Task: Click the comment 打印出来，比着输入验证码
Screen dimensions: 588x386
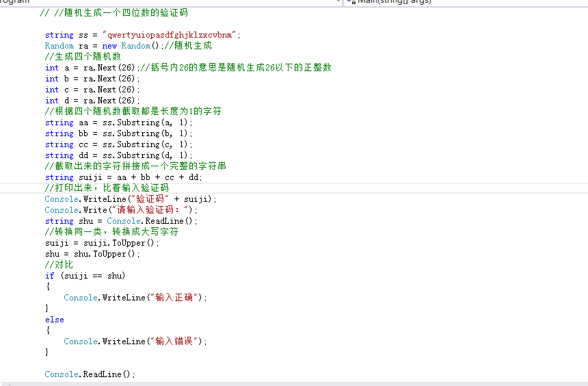Action: (x=107, y=188)
